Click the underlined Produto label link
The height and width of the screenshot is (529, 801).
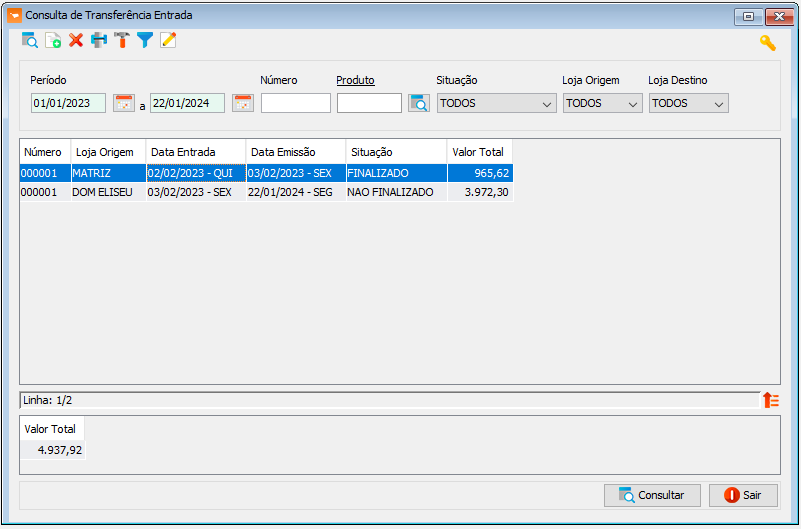pos(356,80)
